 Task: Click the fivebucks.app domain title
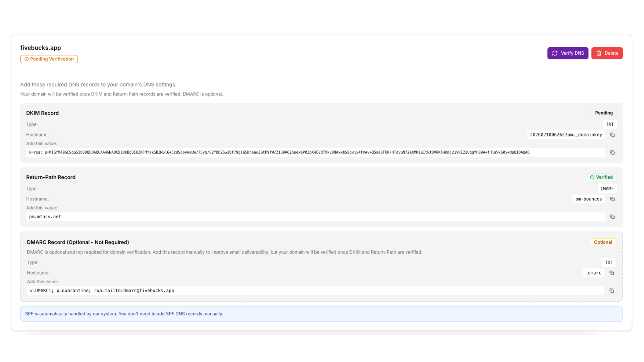point(41,48)
